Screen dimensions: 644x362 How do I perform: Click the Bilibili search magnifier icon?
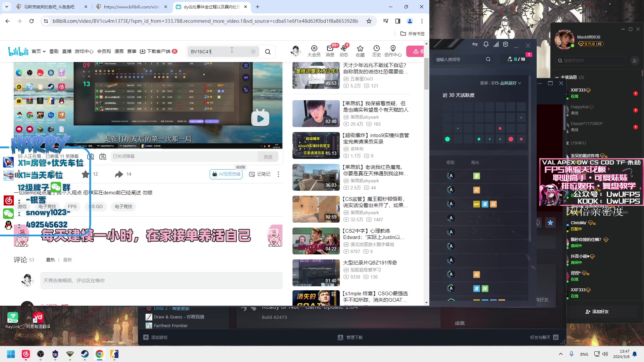pyautogui.click(x=268, y=52)
